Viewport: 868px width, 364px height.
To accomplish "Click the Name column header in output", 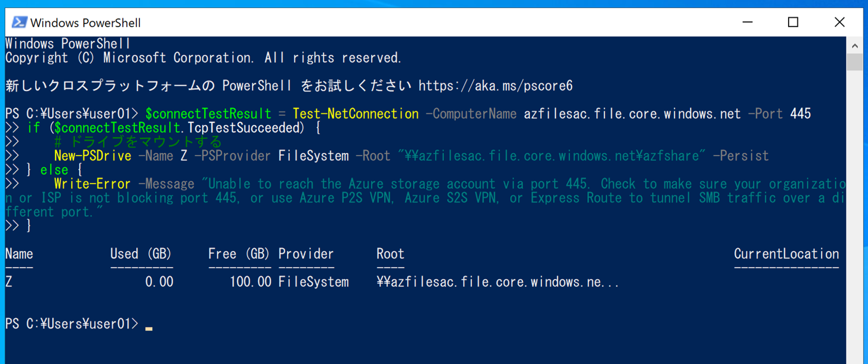I will [19, 254].
